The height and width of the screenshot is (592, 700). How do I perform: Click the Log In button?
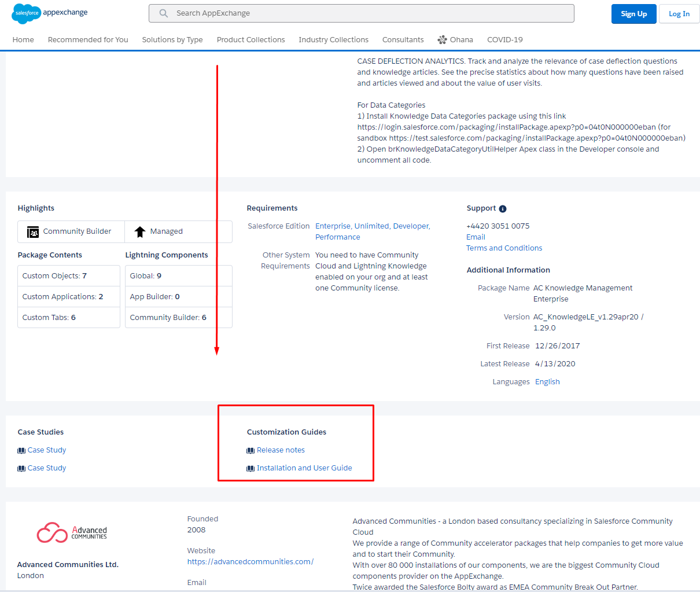click(x=679, y=13)
